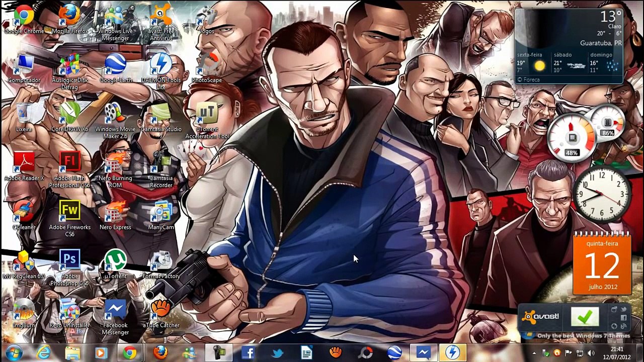This screenshot has height=362, width=644.
Task: Select the Adobe Photoshop CS6 desktop icon
Action: click(69, 268)
